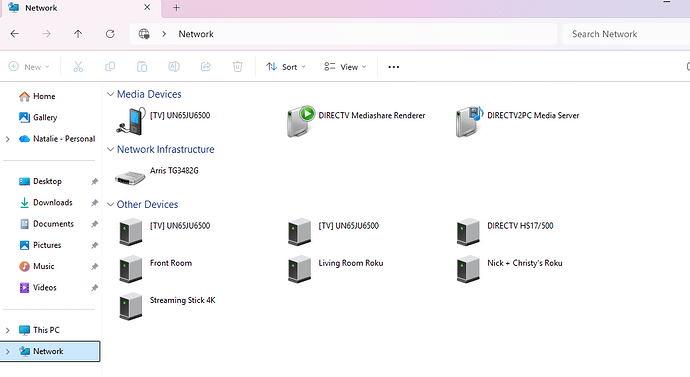This screenshot has width=690, height=377.
Task: Go back using the back arrow
Action: [15, 34]
